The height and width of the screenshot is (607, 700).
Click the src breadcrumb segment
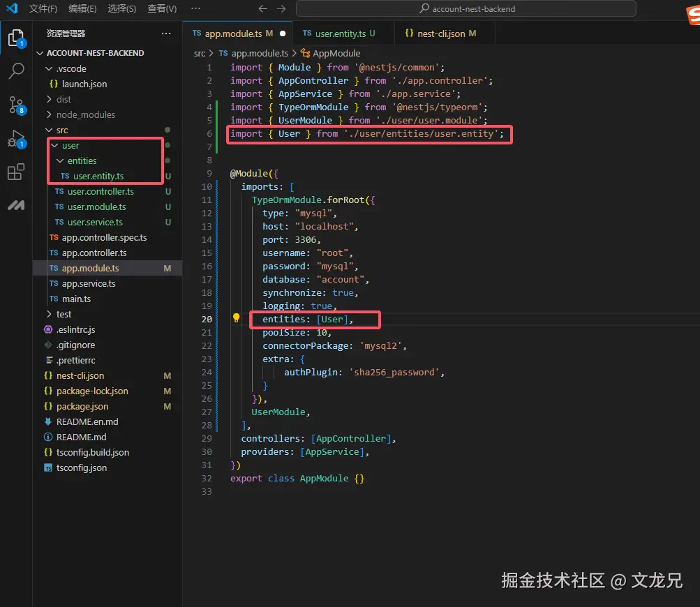(x=199, y=54)
